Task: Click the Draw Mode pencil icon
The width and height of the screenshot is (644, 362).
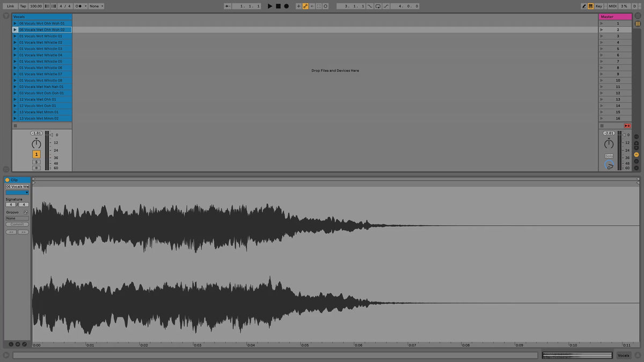Action: [584, 6]
